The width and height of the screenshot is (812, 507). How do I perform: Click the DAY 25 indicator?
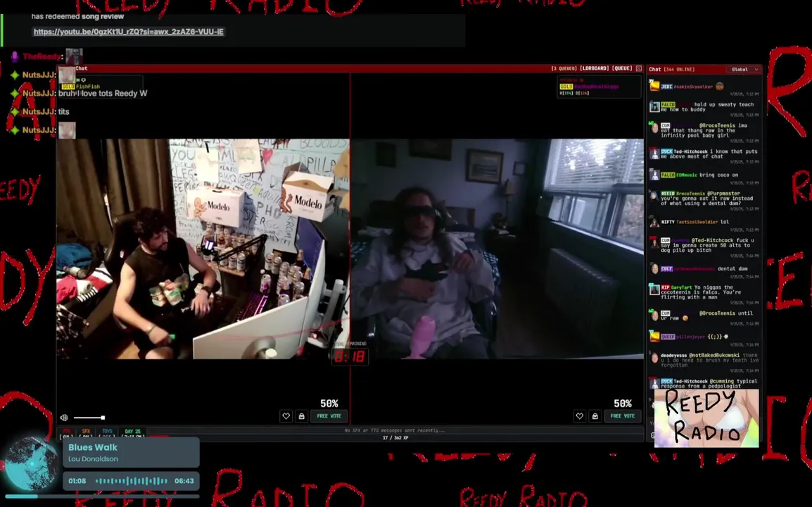point(132,434)
